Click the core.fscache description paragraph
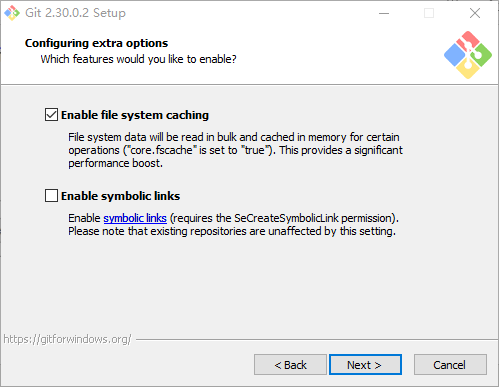The height and width of the screenshot is (387, 499). (236, 150)
